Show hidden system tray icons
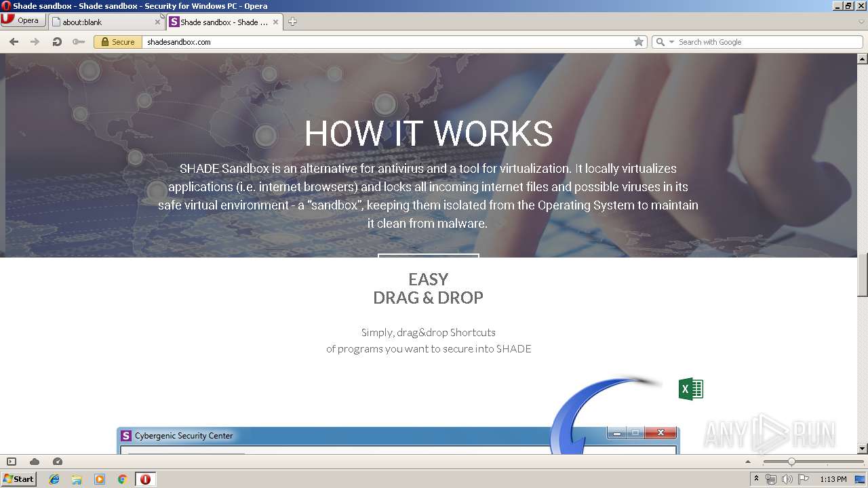The width and height of the screenshot is (868, 488). point(756,479)
